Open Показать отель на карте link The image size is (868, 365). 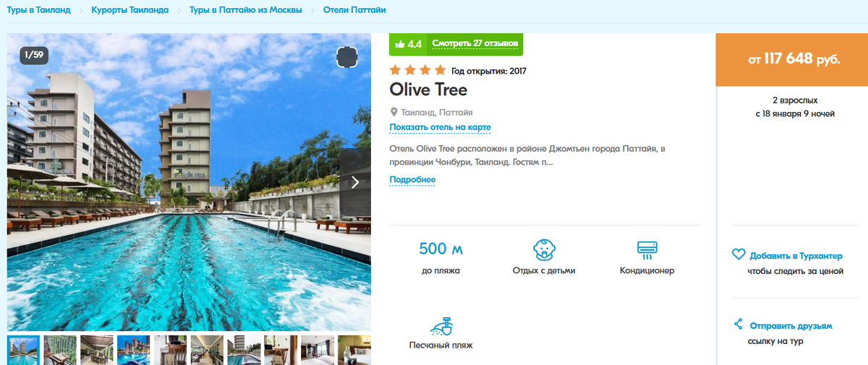click(x=440, y=127)
